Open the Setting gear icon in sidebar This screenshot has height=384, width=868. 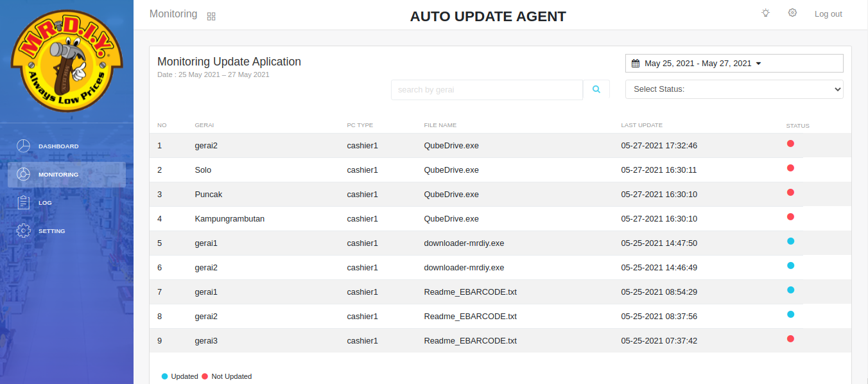[x=24, y=231]
